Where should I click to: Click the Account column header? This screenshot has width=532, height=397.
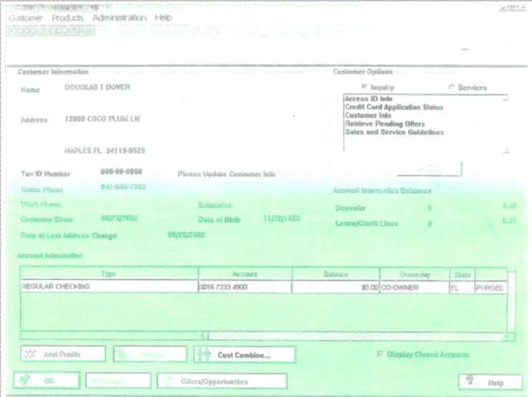(x=244, y=274)
